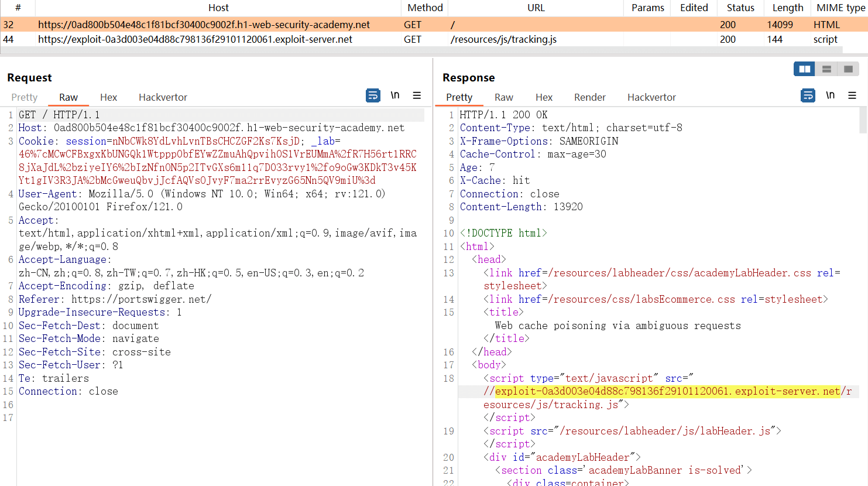Click the 'Request' panel heading
The image size is (868, 486).
tap(29, 78)
